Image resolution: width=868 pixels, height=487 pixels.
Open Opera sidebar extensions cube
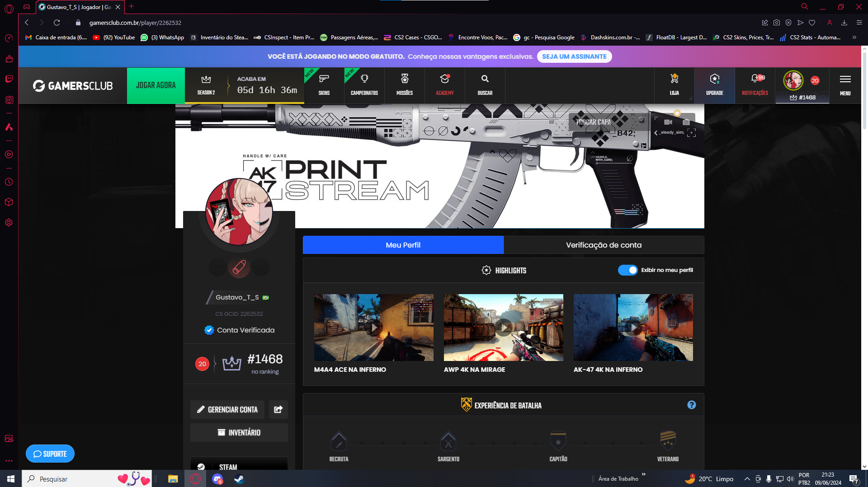click(x=9, y=202)
